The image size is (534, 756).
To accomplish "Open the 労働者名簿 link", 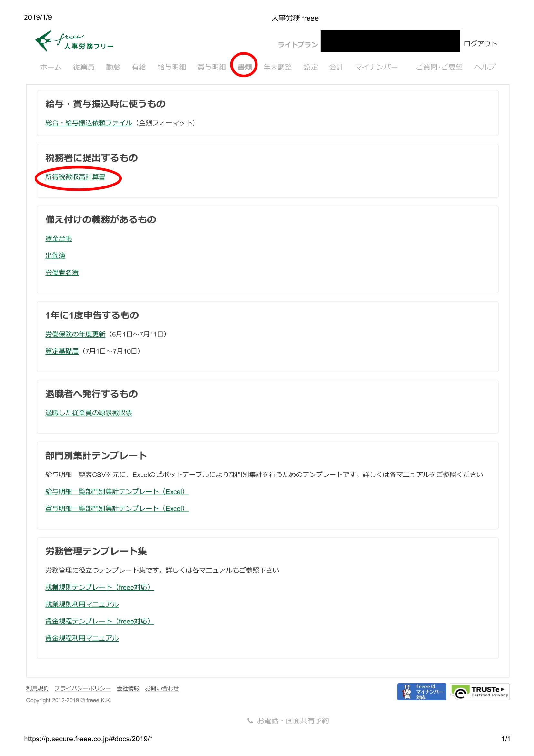I will tap(62, 273).
